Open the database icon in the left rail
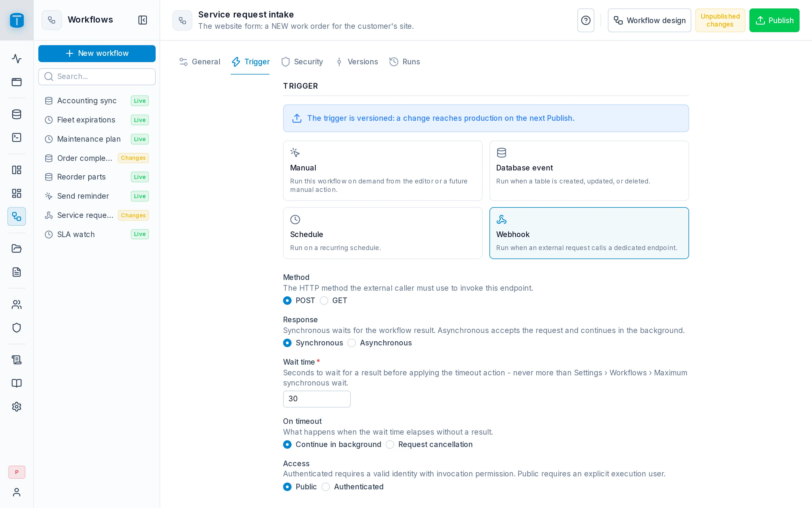 click(17, 114)
